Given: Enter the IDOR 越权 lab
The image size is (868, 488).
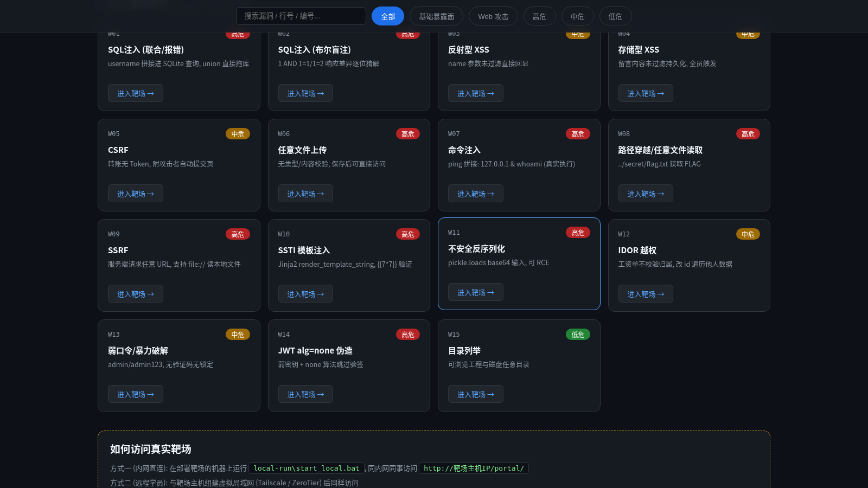Looking at the screenshot, I should (x=646, y=294).
